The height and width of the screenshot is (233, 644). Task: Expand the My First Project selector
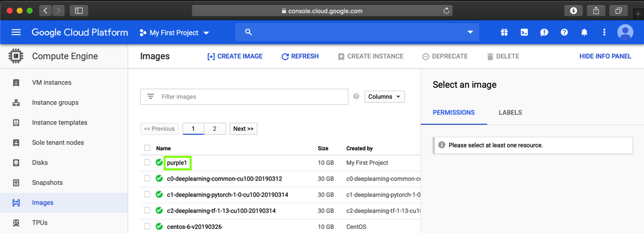pos(175,33)
